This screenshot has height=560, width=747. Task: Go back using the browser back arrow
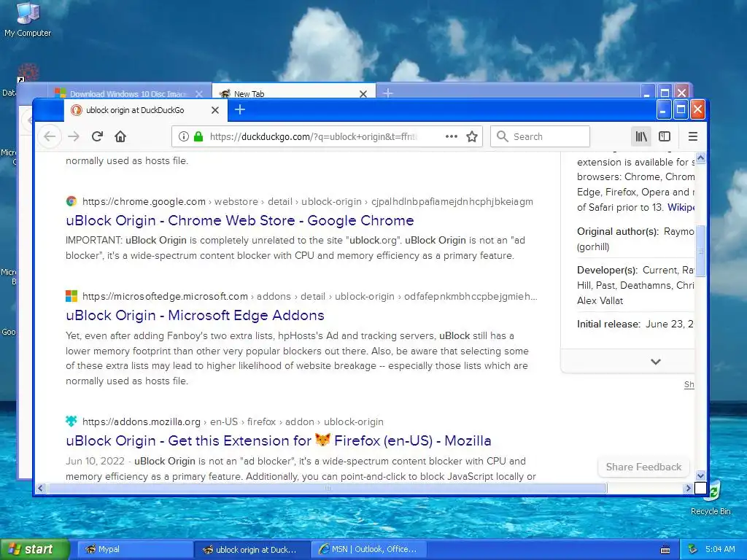point(50,136)
